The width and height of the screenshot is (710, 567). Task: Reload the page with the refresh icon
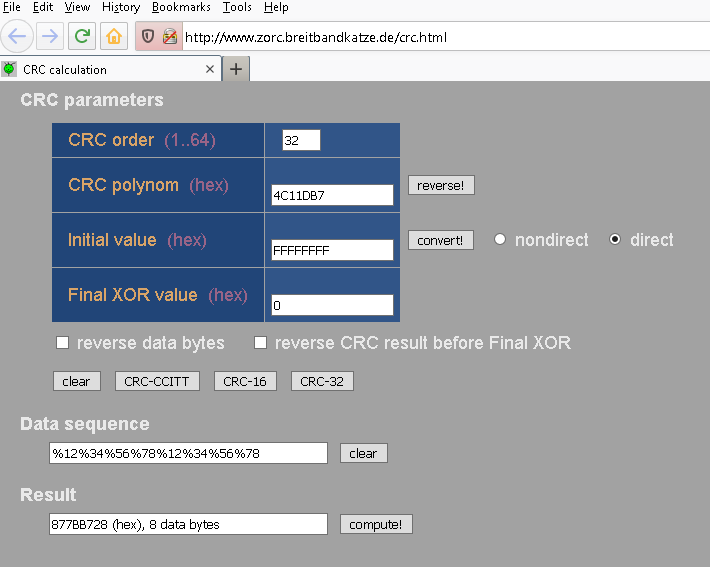click(82, 36)
